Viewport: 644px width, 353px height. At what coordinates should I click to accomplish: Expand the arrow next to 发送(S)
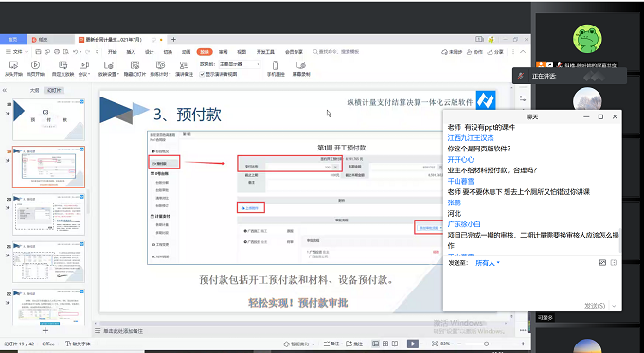tap(614, 306)
